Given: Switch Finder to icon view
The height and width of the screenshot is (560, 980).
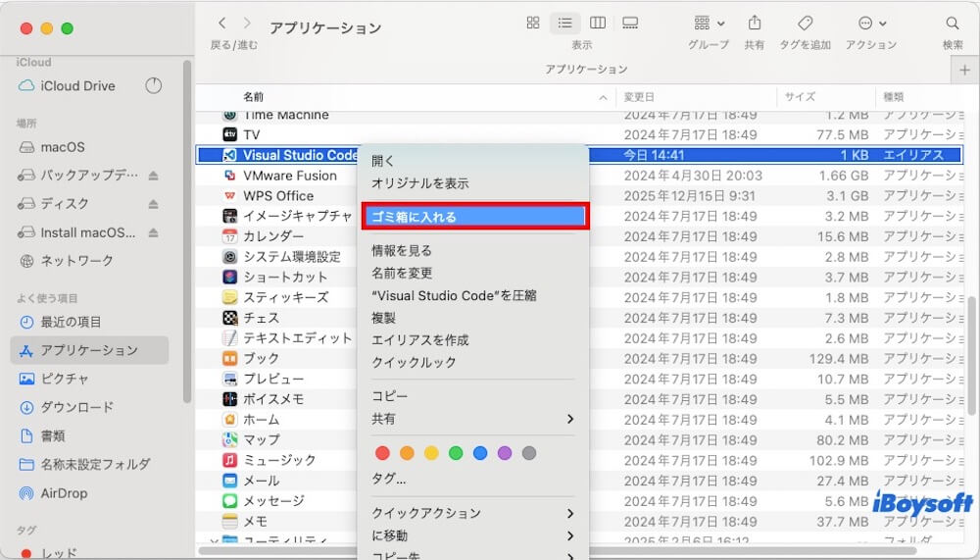Looking at the screenshot, I should (532, 24).
